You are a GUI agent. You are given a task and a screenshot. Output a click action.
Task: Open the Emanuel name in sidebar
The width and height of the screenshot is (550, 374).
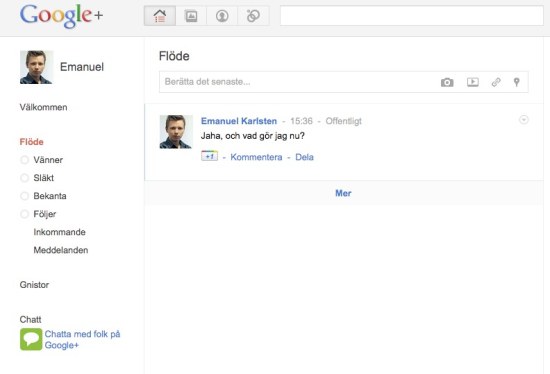[x=82, y=67]
